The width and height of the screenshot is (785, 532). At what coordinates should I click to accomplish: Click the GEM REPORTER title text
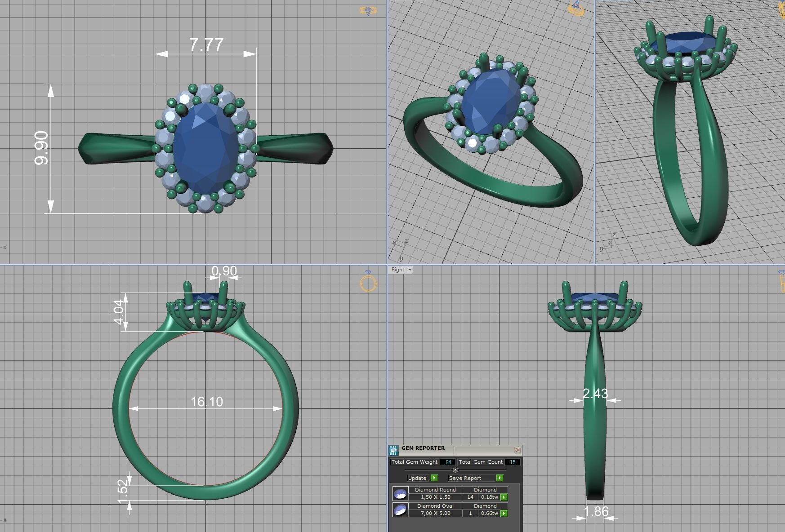coord(423,448)
